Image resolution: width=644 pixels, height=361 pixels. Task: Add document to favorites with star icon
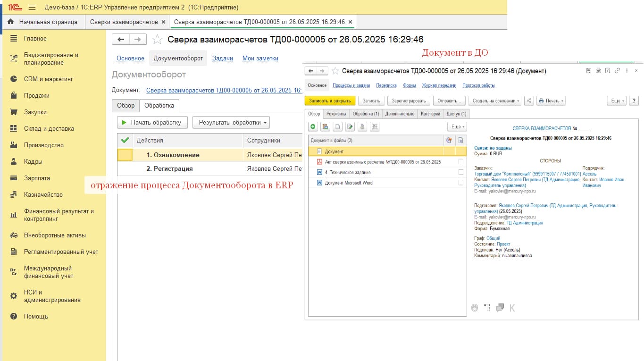click(157, 40)
